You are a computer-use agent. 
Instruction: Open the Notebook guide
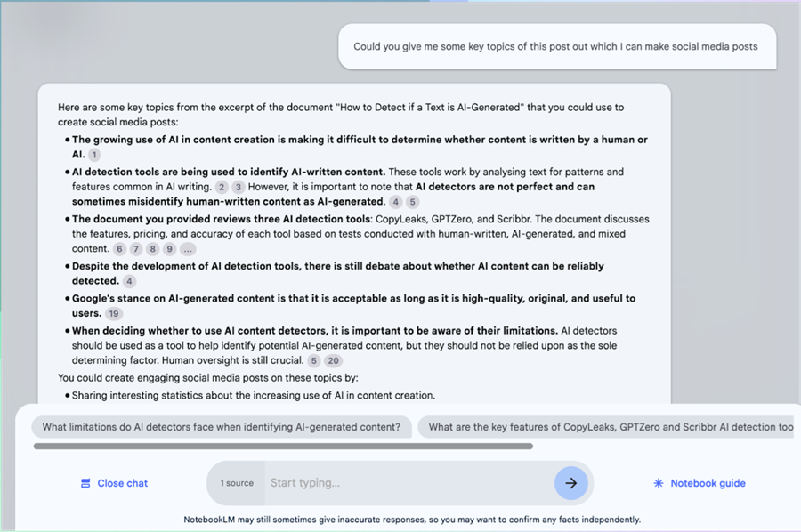(700, 483)
